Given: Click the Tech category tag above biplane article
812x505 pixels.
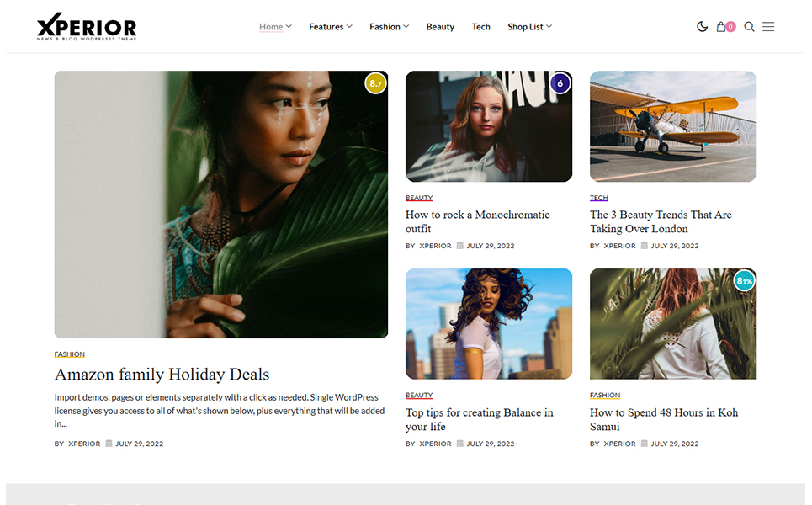Looking at the screenshot, I should 598,199.
